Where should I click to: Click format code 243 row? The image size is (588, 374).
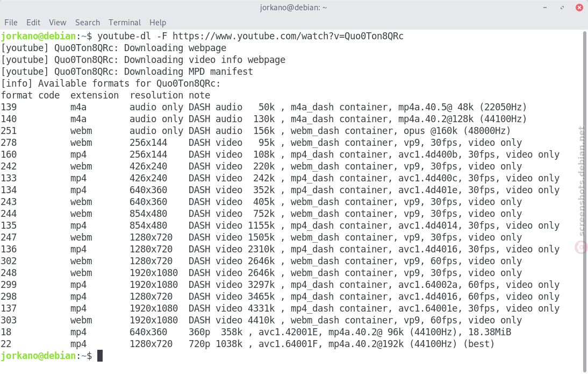click(x=261, y=202)
